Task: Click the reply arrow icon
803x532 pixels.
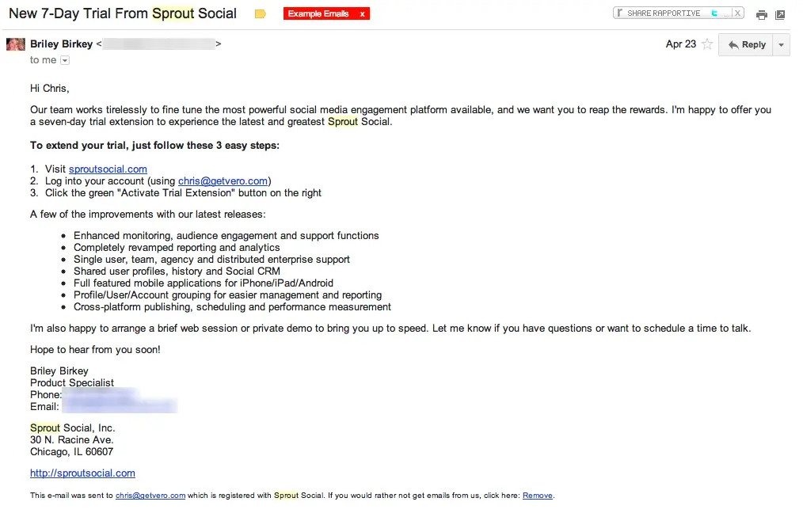Action: 733,44
